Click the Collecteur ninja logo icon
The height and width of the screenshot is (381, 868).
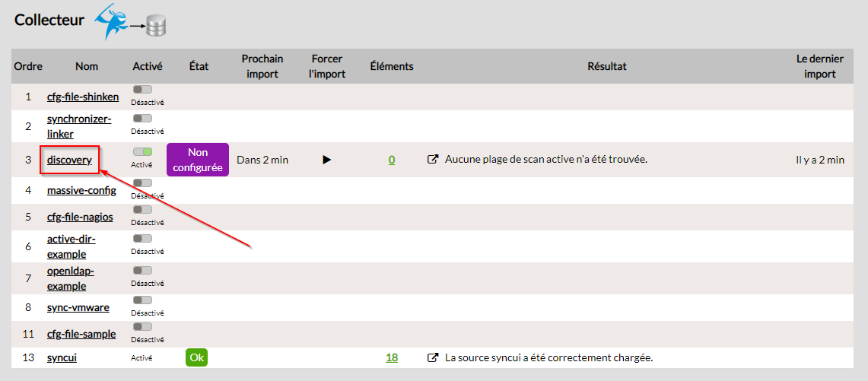[111, 21]
